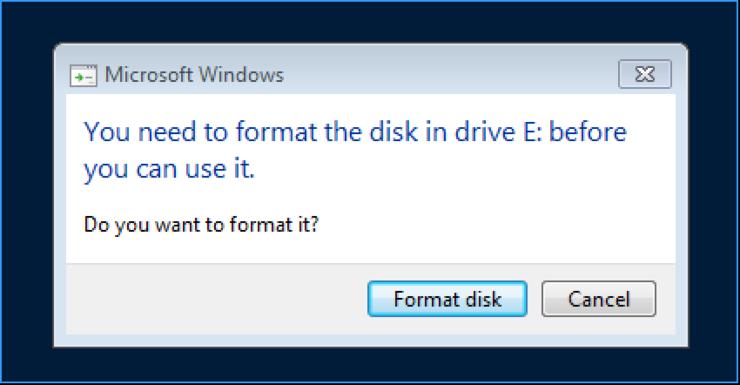
Task: Choose Format disk to format the drive
Action: (447, 299)
